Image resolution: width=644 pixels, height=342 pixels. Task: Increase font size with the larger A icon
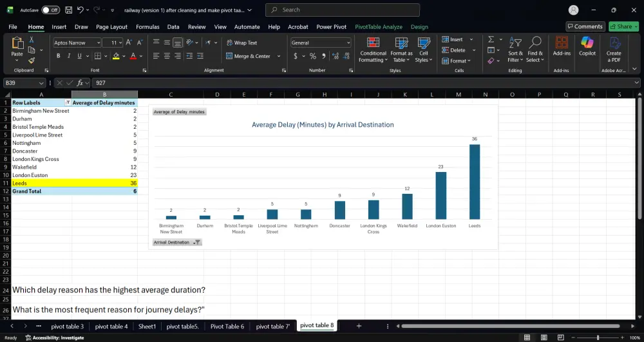pyautogui.click(x=129, y=43)
